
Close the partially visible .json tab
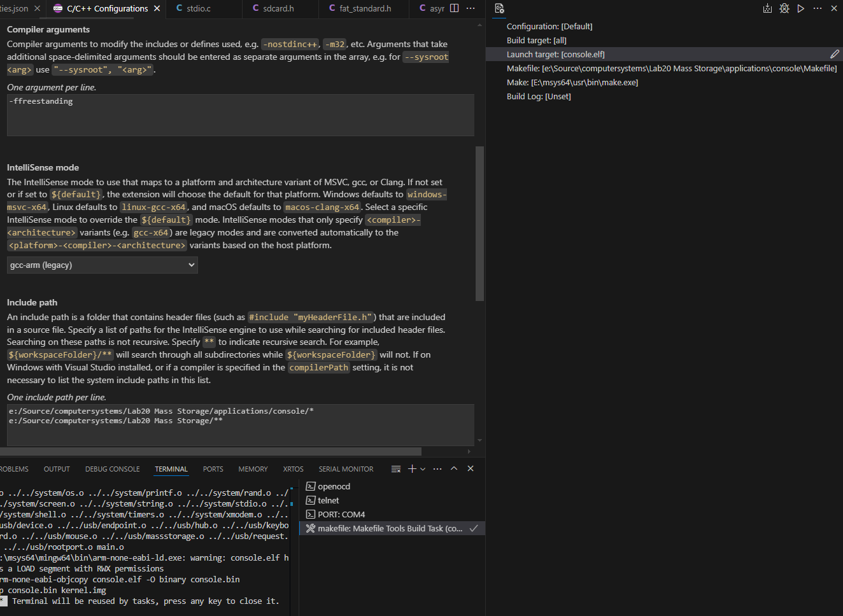[37, 8]
